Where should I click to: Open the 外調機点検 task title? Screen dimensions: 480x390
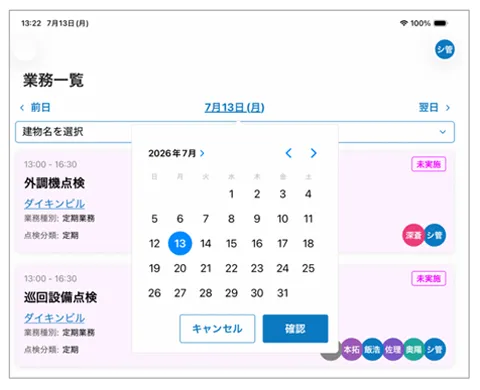(54, 183)
